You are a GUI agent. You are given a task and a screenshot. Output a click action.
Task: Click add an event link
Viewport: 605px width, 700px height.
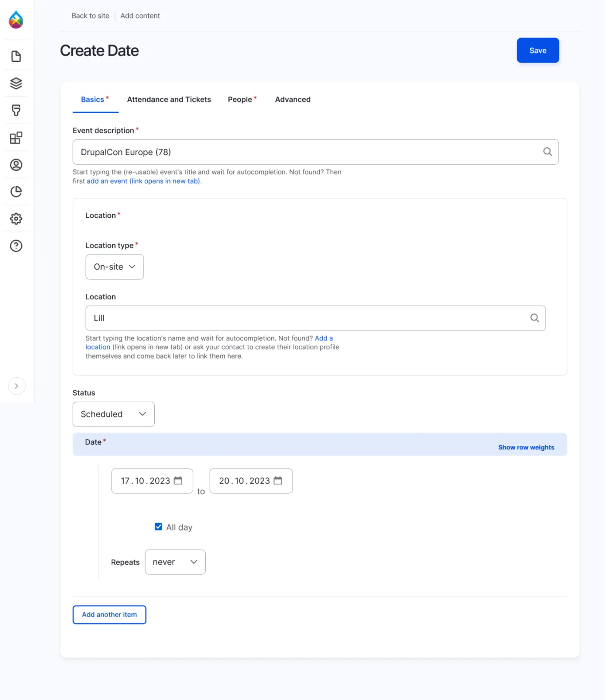pos(143,181)
